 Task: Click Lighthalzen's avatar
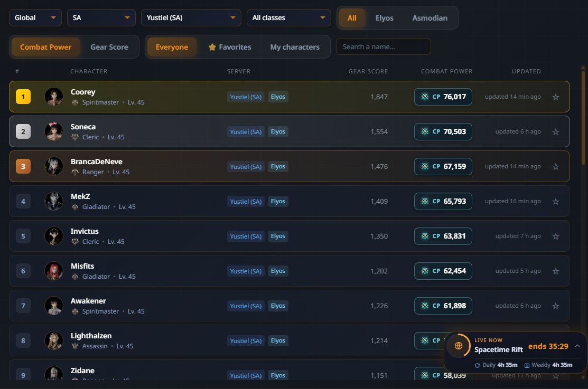point(54,340)
